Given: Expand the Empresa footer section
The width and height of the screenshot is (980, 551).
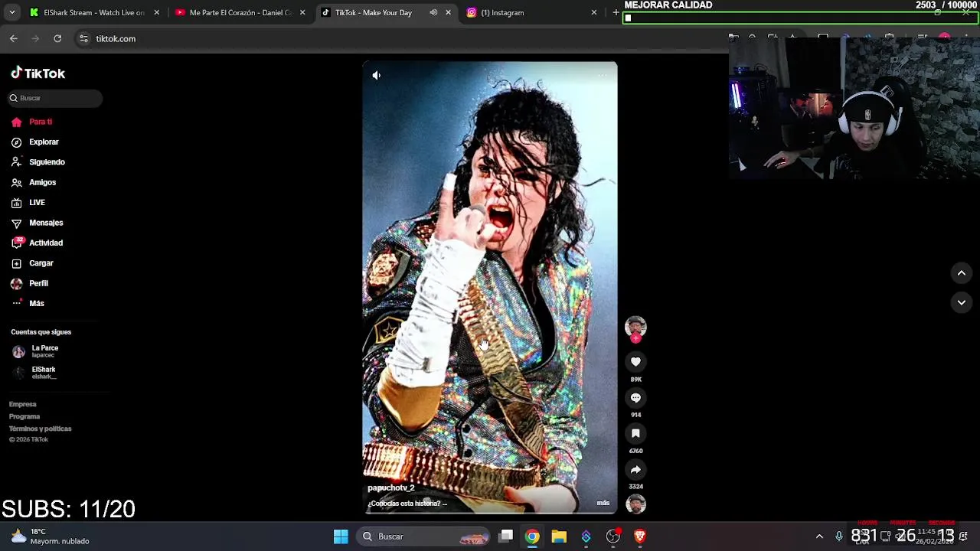Looking at the screenshot, I should click(23, 404).
